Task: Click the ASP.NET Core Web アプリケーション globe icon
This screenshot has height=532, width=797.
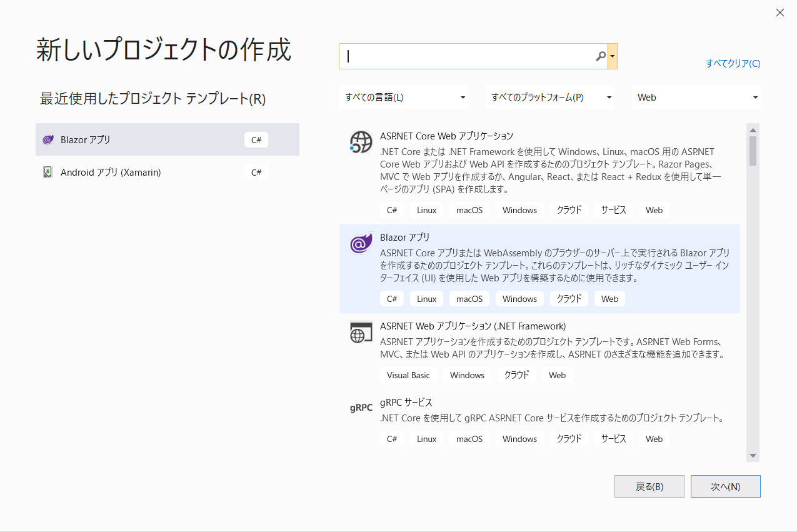Action: coord(361,142)
